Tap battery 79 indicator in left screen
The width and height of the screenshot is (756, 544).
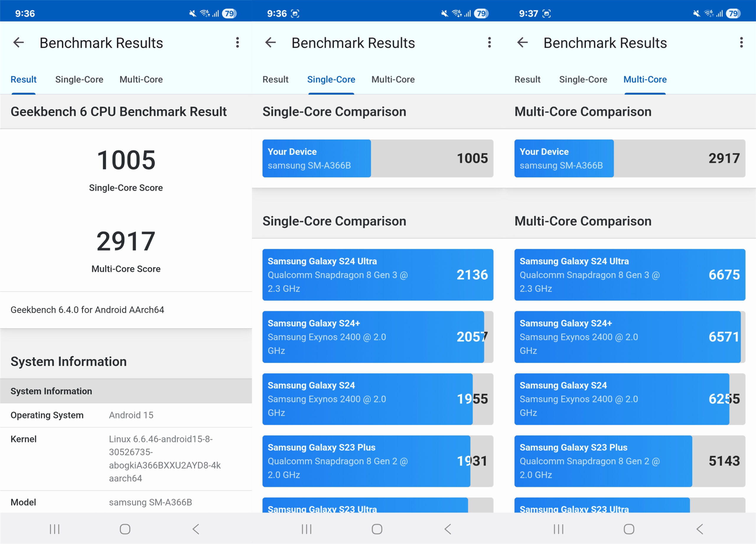point(229,13)
